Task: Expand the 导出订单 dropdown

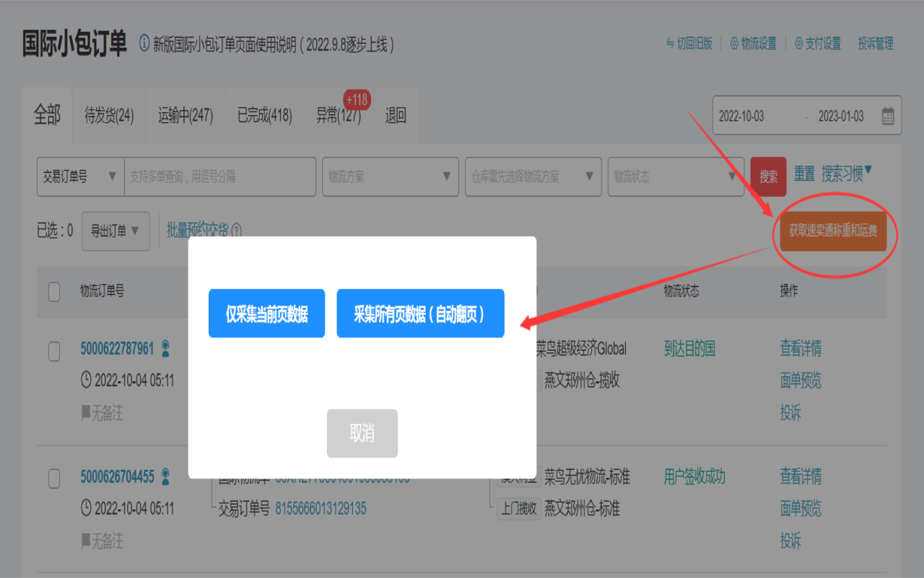Action: click(x=115, y=231)
